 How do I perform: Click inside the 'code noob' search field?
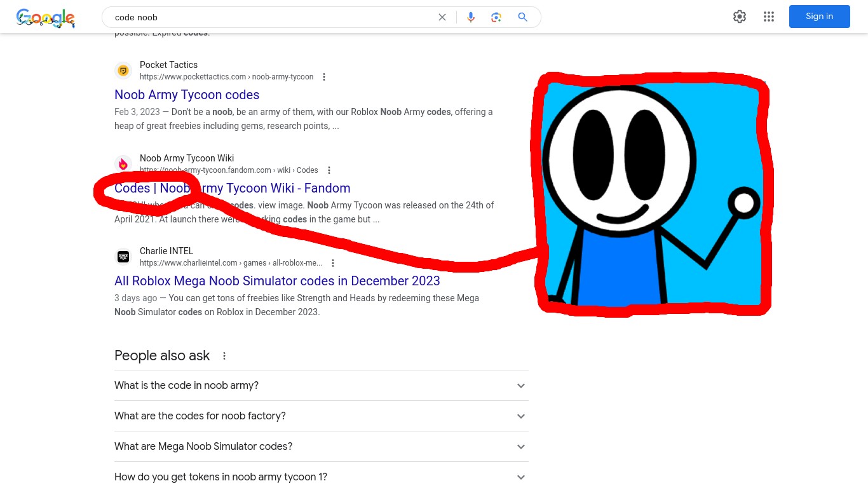point(267,17)
